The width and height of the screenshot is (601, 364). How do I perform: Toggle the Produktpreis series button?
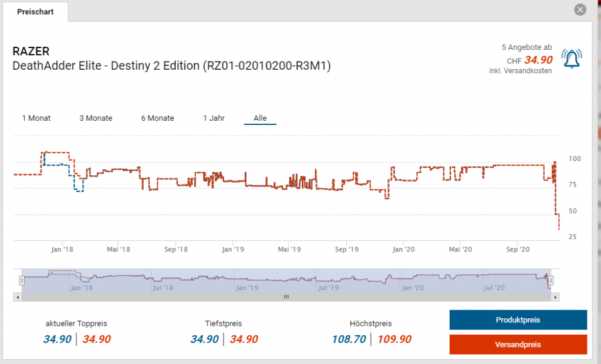(518, 320)
